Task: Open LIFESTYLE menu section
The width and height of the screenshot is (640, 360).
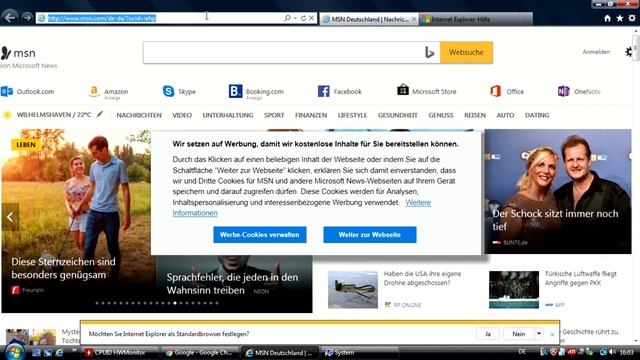Action: 352,115
